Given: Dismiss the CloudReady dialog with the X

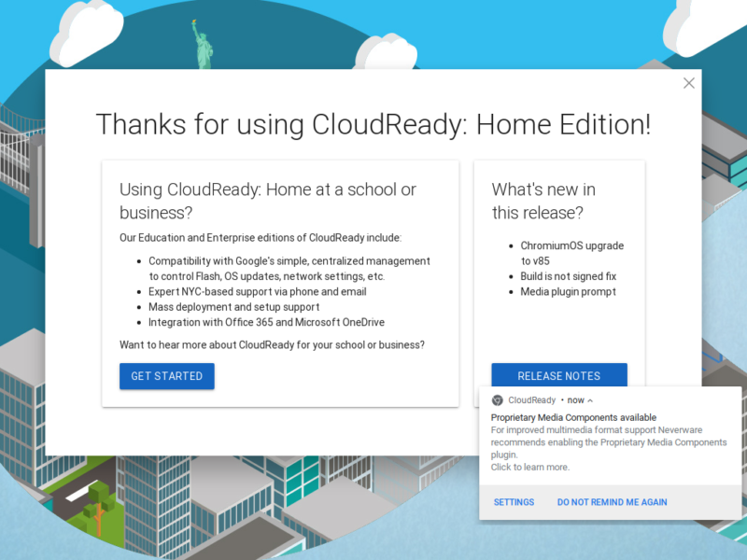Looking at the screenshot, I should (x=689, y=83).
